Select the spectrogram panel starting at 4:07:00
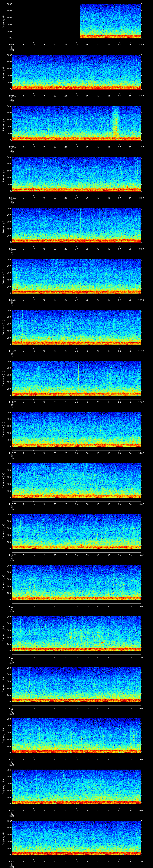153x868 pixels. point(77,174)
